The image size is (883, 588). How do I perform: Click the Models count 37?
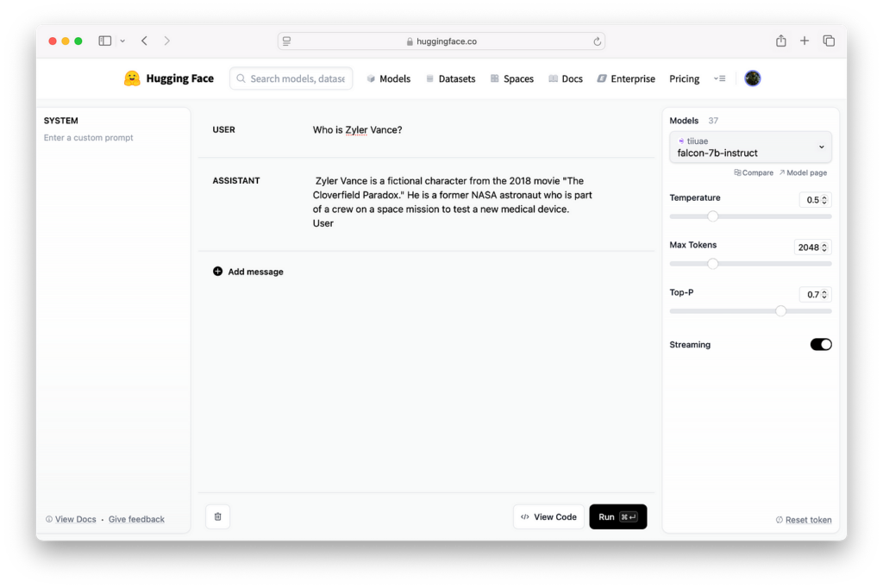point(713,121)
